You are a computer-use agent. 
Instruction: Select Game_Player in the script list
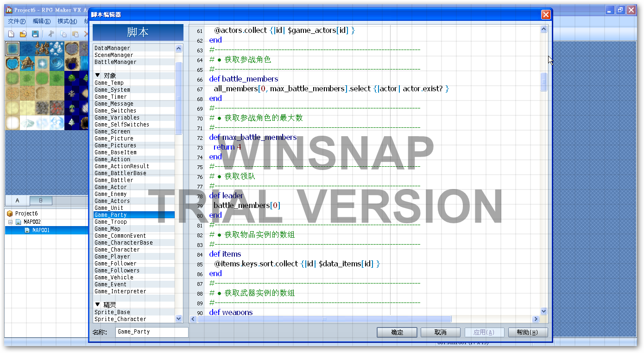click(x=134, y=257)
